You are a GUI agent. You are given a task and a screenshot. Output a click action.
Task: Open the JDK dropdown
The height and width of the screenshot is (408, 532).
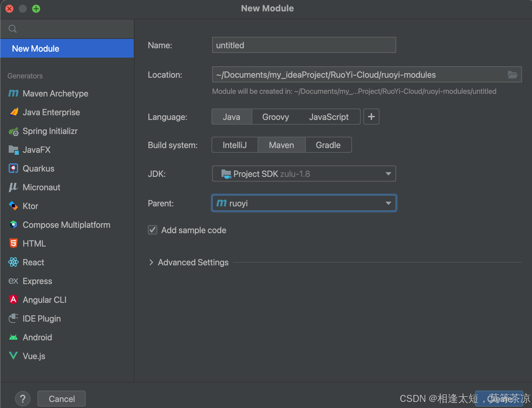[304, 174]
